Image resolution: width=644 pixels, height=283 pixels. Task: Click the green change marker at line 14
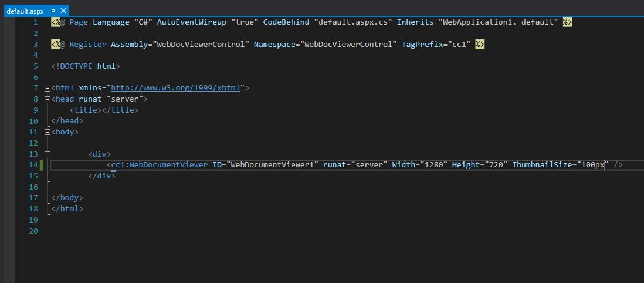[x=42, y=165]
